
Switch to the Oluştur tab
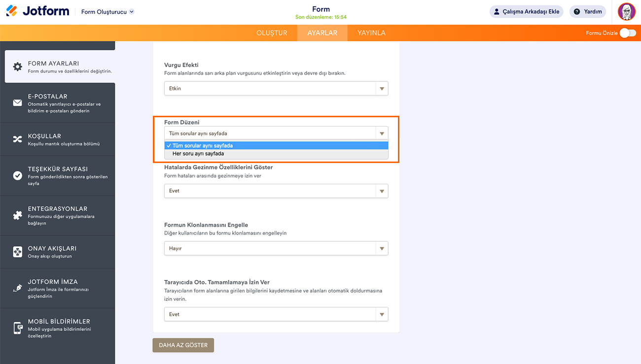click(x=272, y=33)
